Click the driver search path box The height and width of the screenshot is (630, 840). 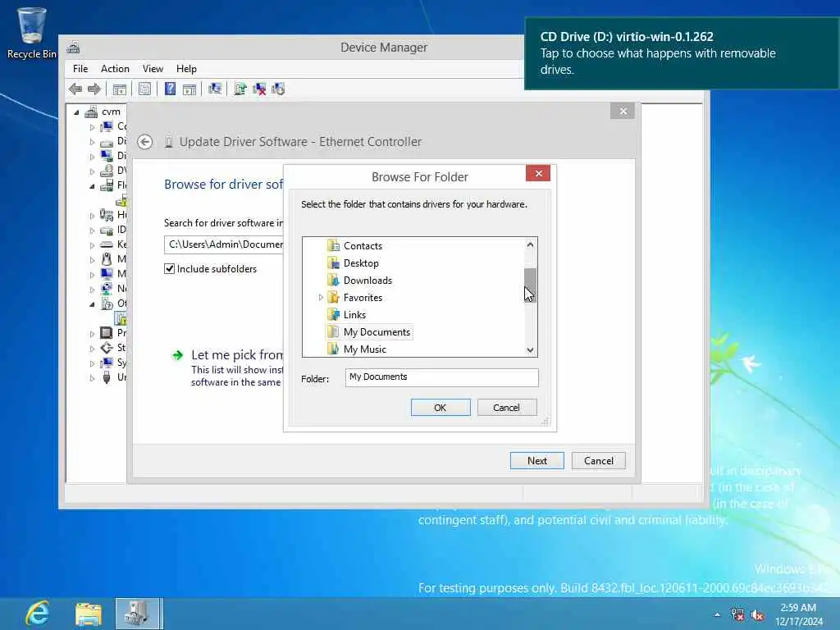point(224,244)
